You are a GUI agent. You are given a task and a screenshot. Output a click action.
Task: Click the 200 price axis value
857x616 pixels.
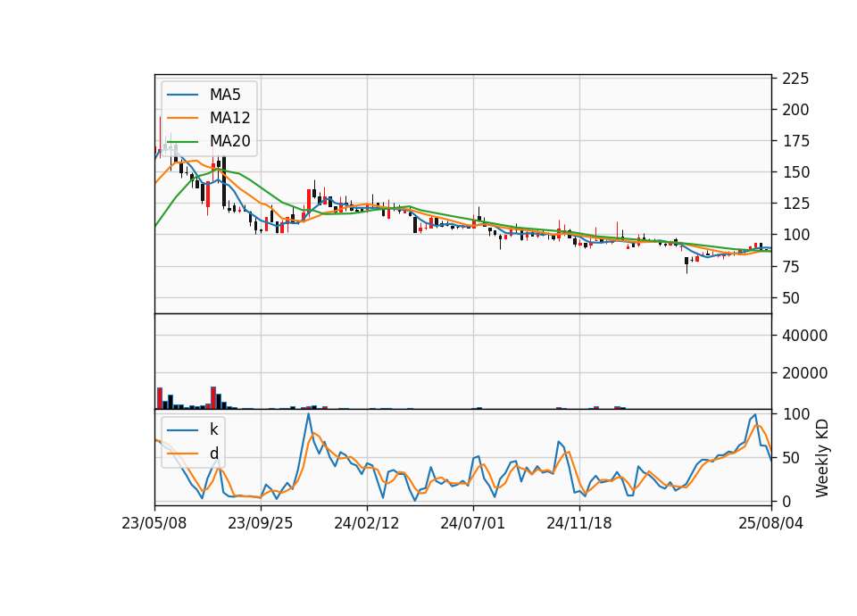[x=795, y=110]
